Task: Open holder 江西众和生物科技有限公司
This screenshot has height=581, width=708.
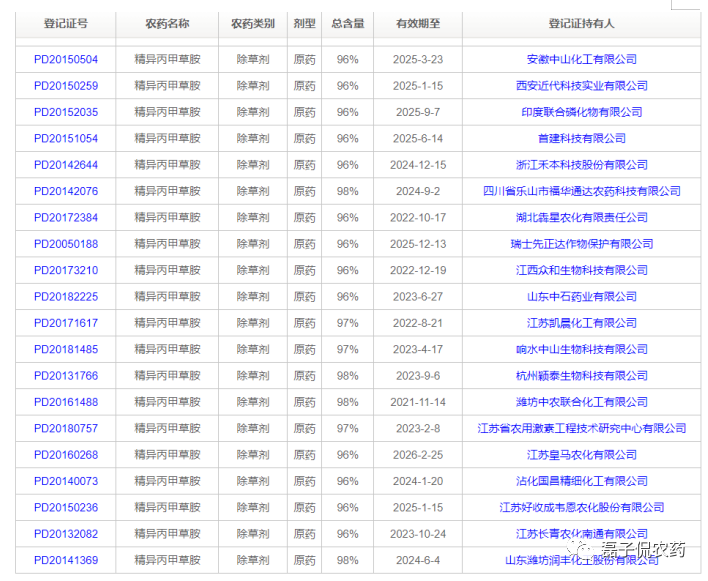Action: [582, 270]
